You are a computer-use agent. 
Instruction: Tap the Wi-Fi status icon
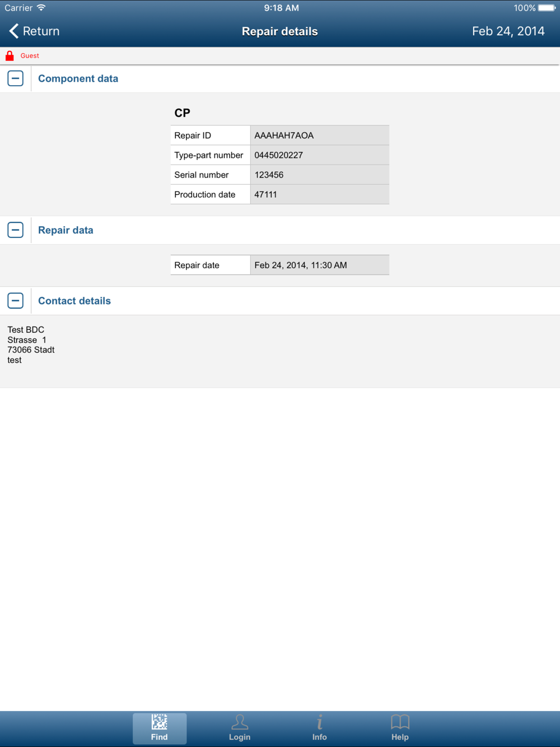coord(41,8)
